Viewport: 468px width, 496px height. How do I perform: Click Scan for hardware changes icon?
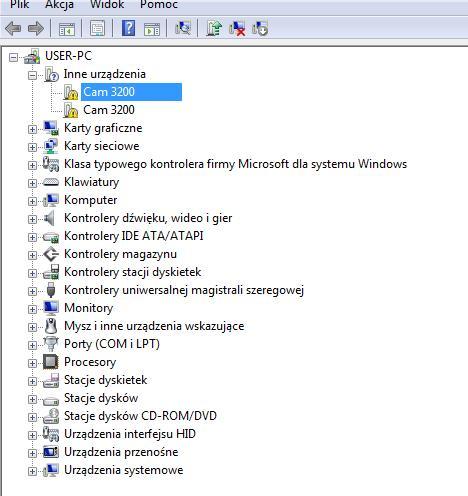(x=183, y=28)
